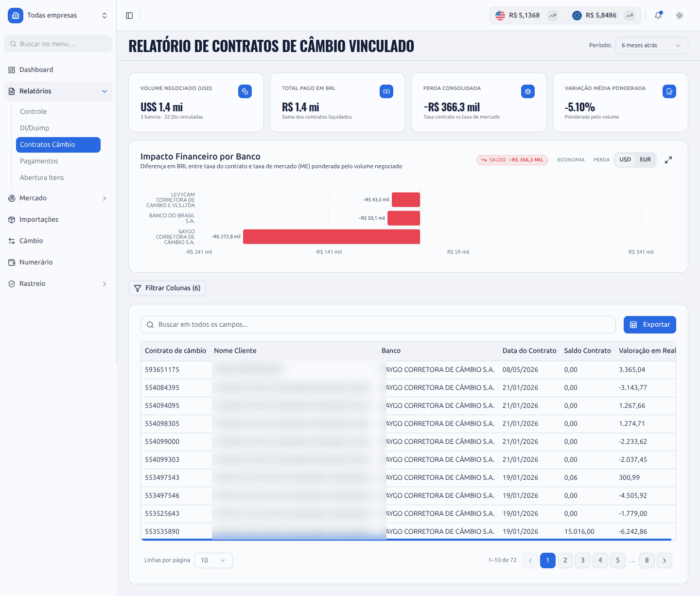Click the Volume Negociado card icon
The width and height of the screenshot is (700, 596).
click(245, 91)
